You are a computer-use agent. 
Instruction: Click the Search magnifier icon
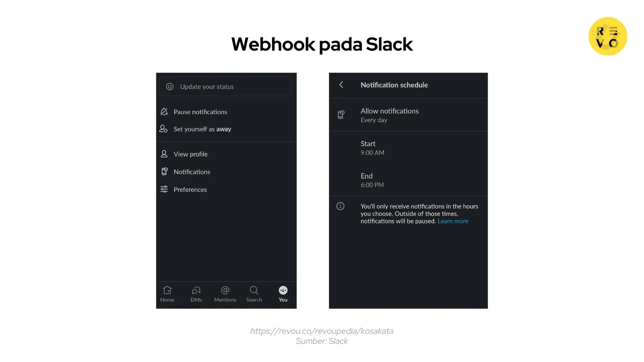point(254,290)
